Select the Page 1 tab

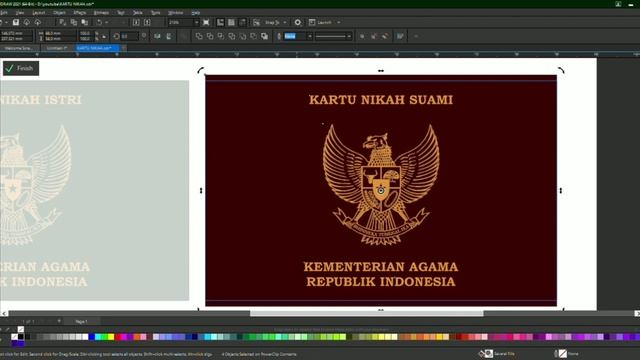click(x=81, y=322)
